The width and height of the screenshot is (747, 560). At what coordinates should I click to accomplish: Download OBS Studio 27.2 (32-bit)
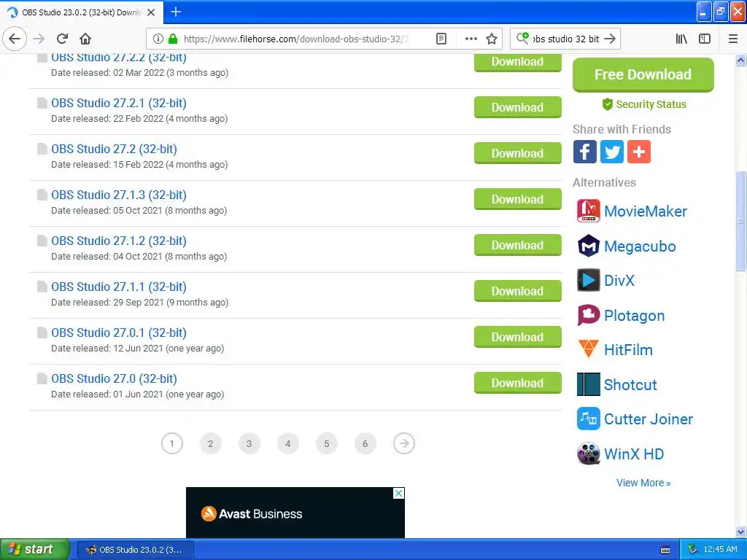(517, 153)
